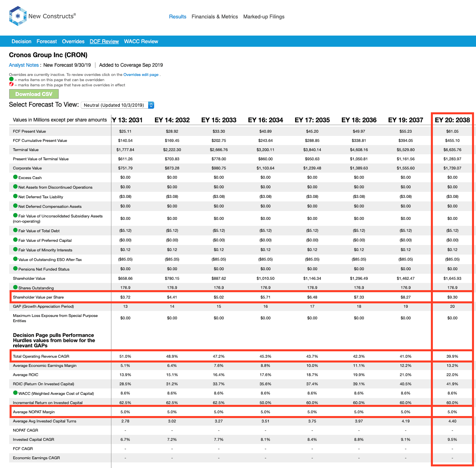
Task: Click the GAP (Growth Appreciation Period) row label
Action: 44,306
